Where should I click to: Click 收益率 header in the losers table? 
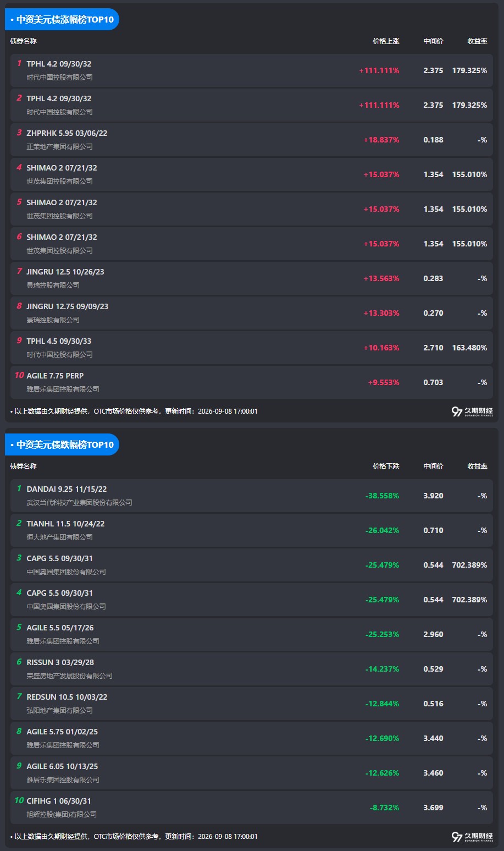click(477, 466)
